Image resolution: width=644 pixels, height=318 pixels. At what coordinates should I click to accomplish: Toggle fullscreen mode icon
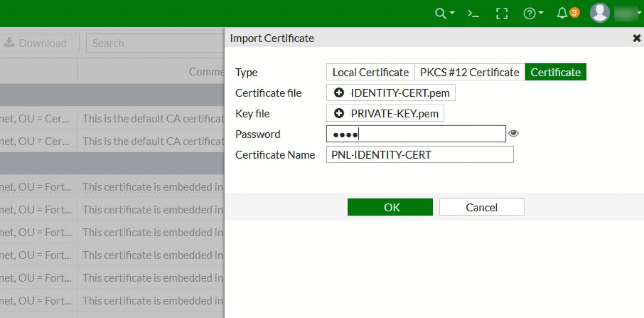pyautogui.click(x=501, y=13)
